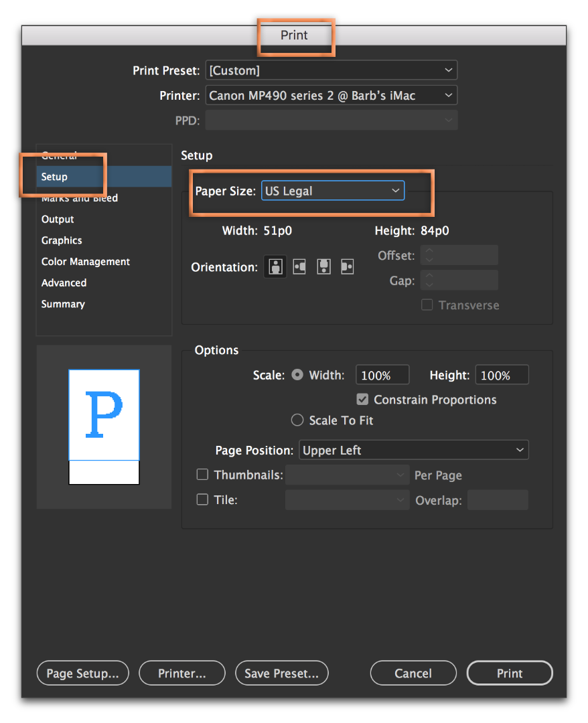The width and height of the screenshot is (588, 723).
Task: Go to the Summary section
Action: [63, 304]
